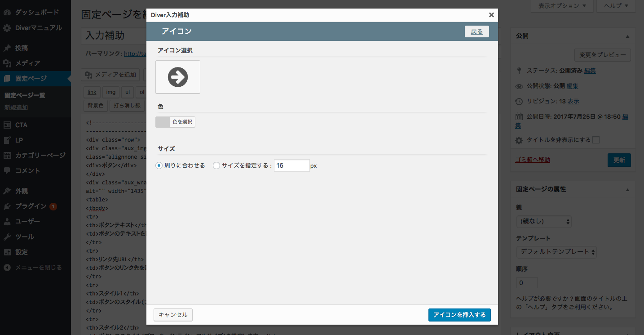Image resolution: width=644 pixels, height=335 pixels.
Task: Select the specify size radio option
Action: point(216,165)
